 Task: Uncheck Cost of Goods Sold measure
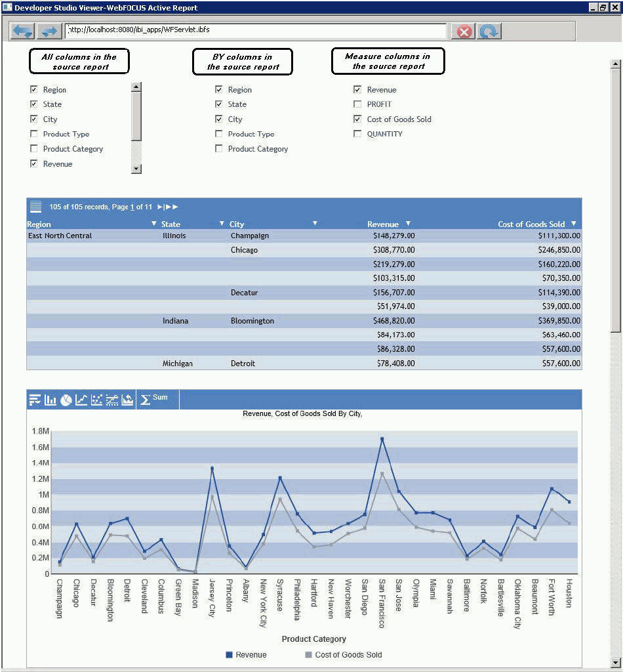357,119
